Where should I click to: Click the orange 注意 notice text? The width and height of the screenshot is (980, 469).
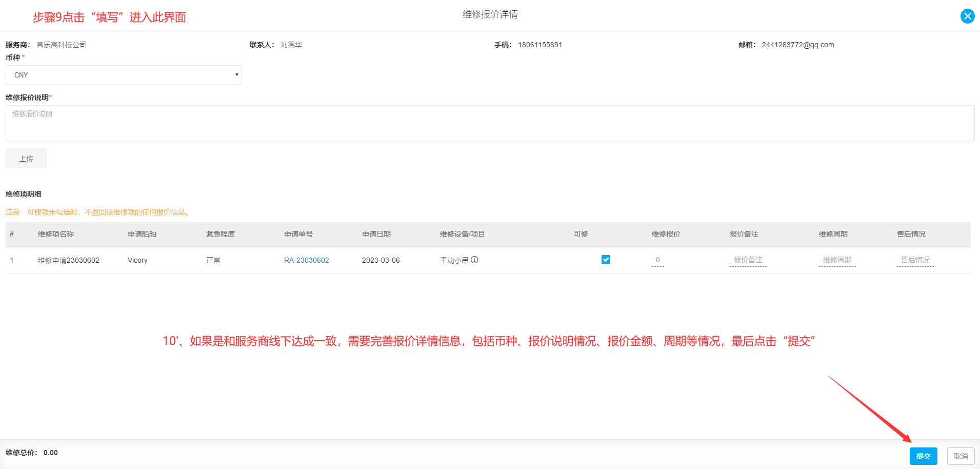[99, 212]
